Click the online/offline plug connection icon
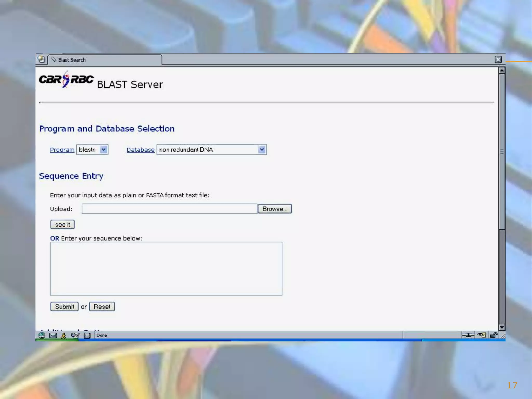 tap(468, 335)
